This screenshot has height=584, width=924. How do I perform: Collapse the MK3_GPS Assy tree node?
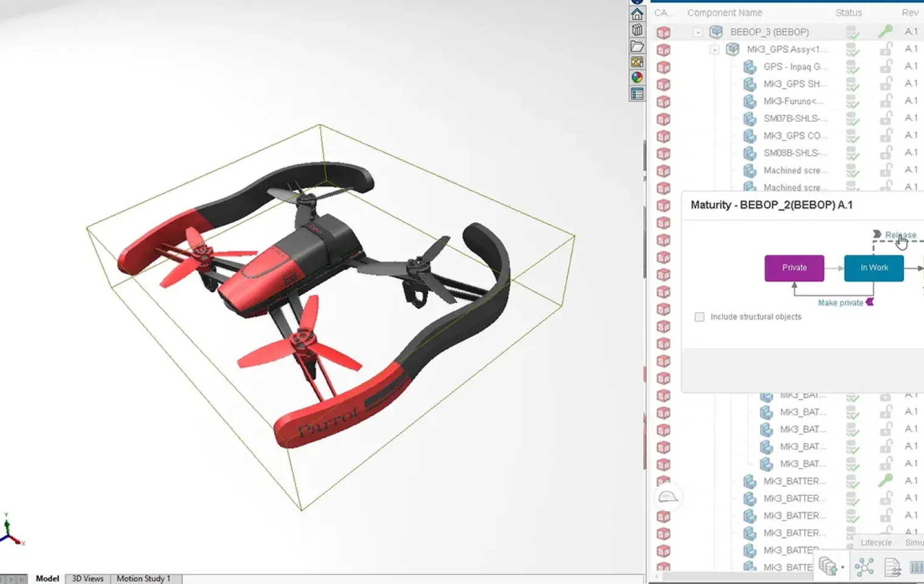tap(715, 49)
